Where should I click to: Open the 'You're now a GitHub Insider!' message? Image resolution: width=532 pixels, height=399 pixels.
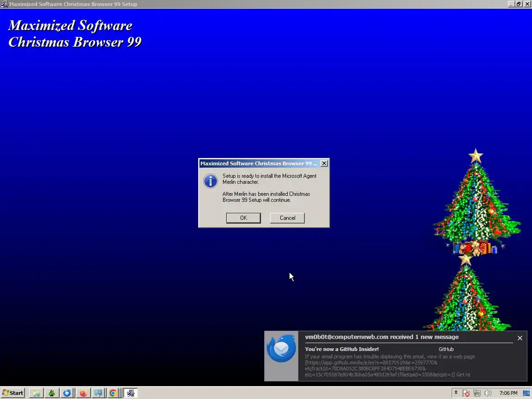(342, 349)
